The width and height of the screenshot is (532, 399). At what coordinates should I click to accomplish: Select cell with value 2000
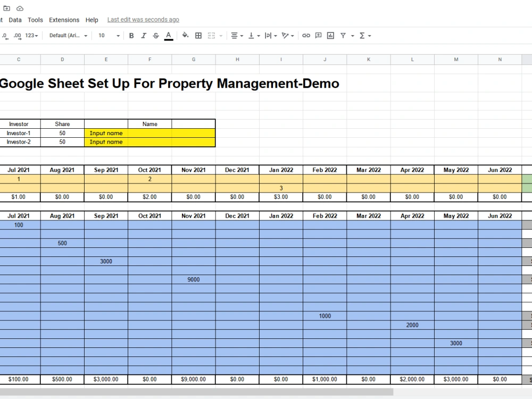pyautogui.click(x=412, y=325)
